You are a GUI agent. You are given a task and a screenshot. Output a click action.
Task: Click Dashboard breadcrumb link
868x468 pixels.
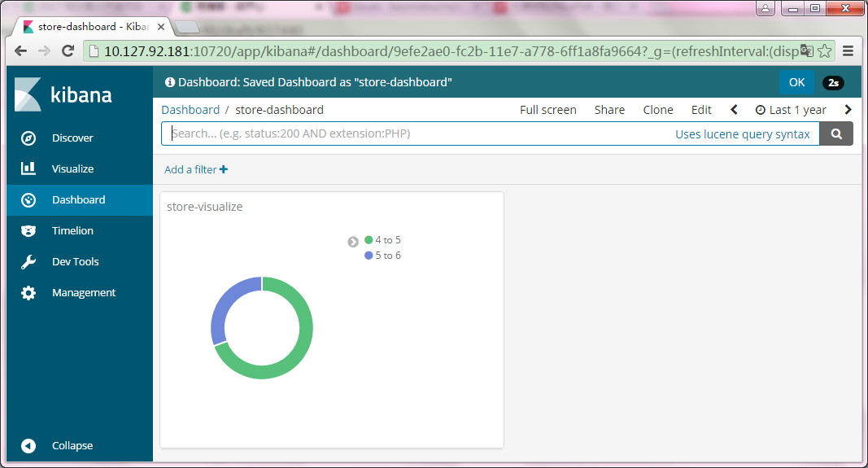(x=190, y=110)
